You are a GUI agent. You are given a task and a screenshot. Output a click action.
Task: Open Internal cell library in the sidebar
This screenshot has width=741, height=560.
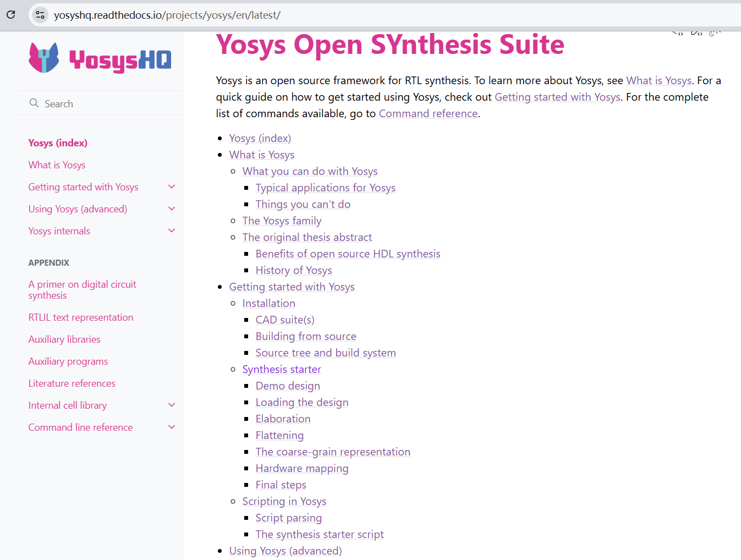click(x=68, y=405)
